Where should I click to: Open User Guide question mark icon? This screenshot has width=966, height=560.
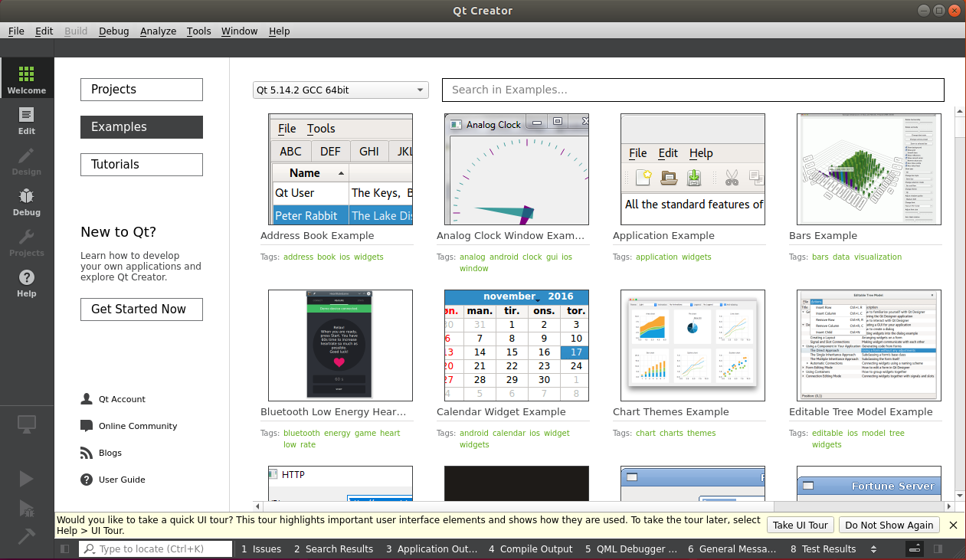click(x=87, y=480)
